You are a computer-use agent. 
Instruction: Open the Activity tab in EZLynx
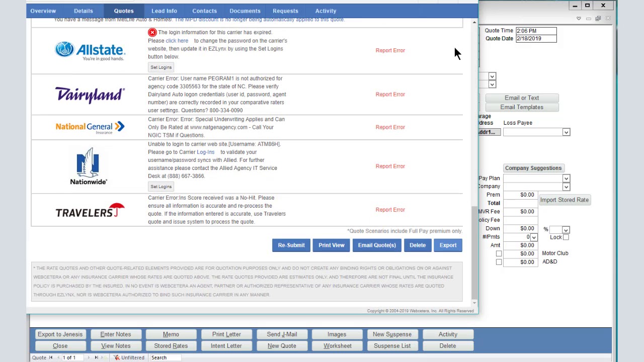click(326, 11)
